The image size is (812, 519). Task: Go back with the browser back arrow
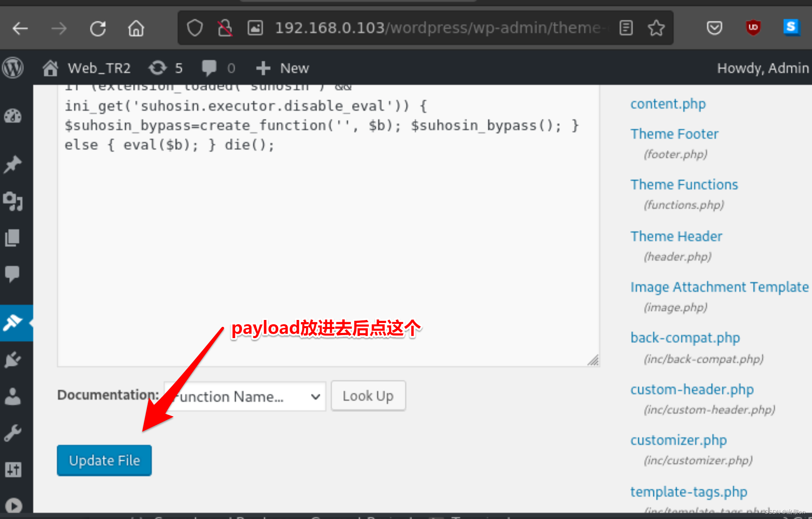click(x=20, y=28)
